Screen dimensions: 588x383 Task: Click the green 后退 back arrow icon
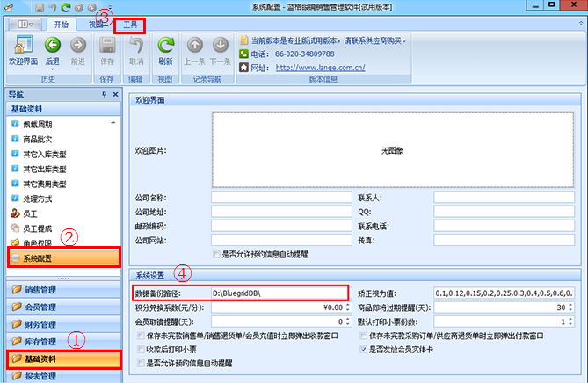coord(52,46)
